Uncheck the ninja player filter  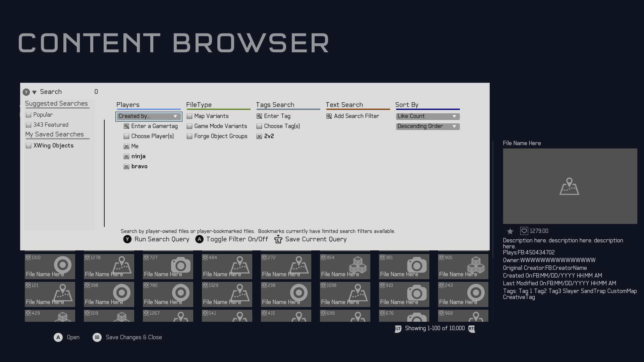(126, 157)
